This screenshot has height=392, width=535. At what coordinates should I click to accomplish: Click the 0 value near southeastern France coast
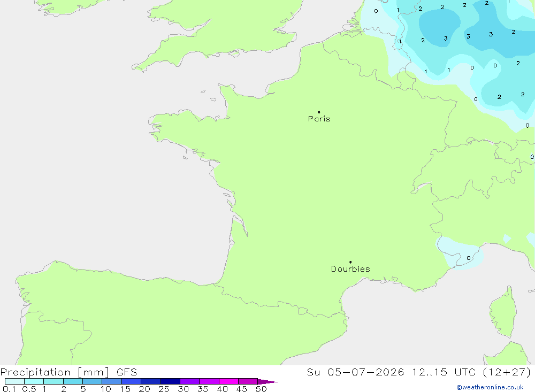pyautogui.click(x=469, y=258)
